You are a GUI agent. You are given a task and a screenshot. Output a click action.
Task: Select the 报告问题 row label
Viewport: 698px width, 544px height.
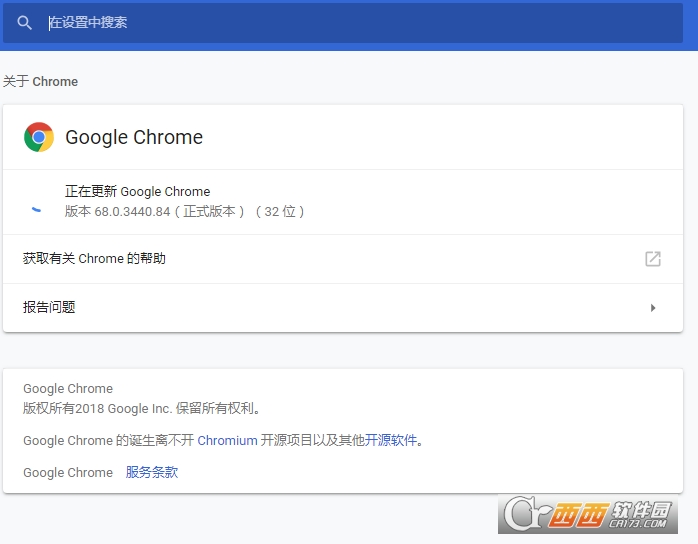click(49, 308)
